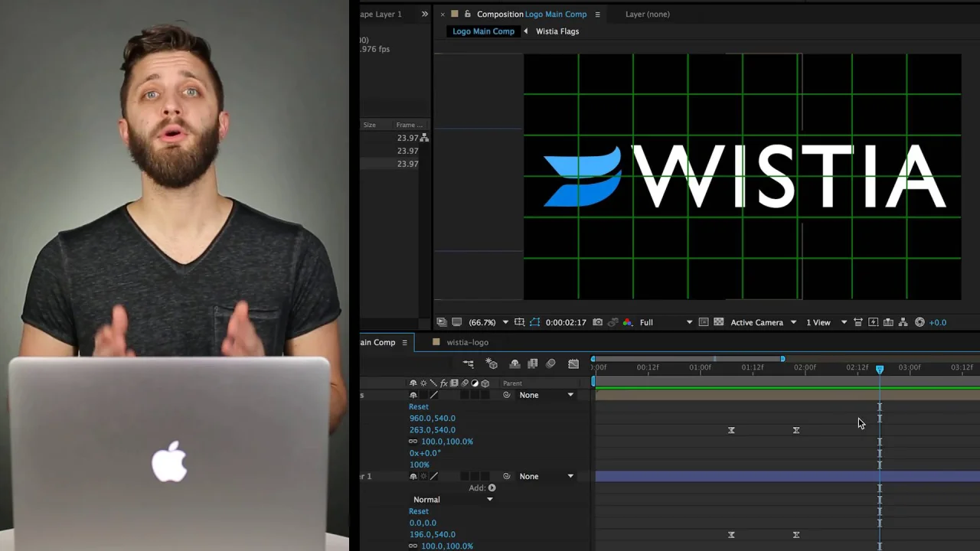Enable motion blur for the composition
The height and width of the screenshot is (551, 980).
[550, 364]
